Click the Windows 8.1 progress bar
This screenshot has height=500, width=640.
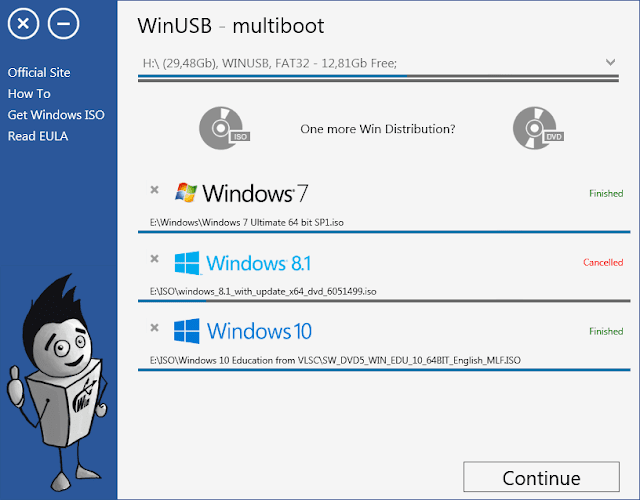pos(384,301)
